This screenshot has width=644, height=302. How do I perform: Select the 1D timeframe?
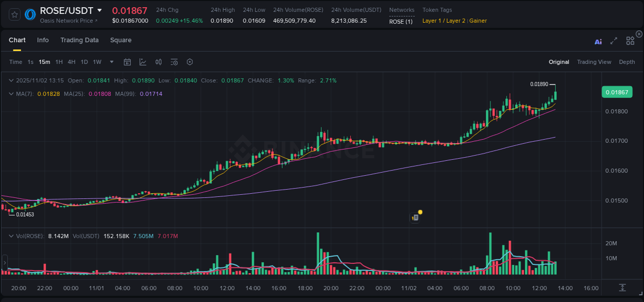click(x=84, y=62)
